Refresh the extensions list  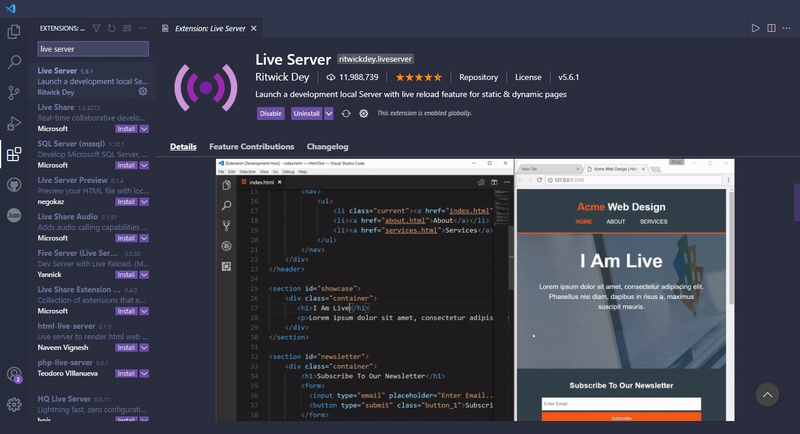[112, 29]
